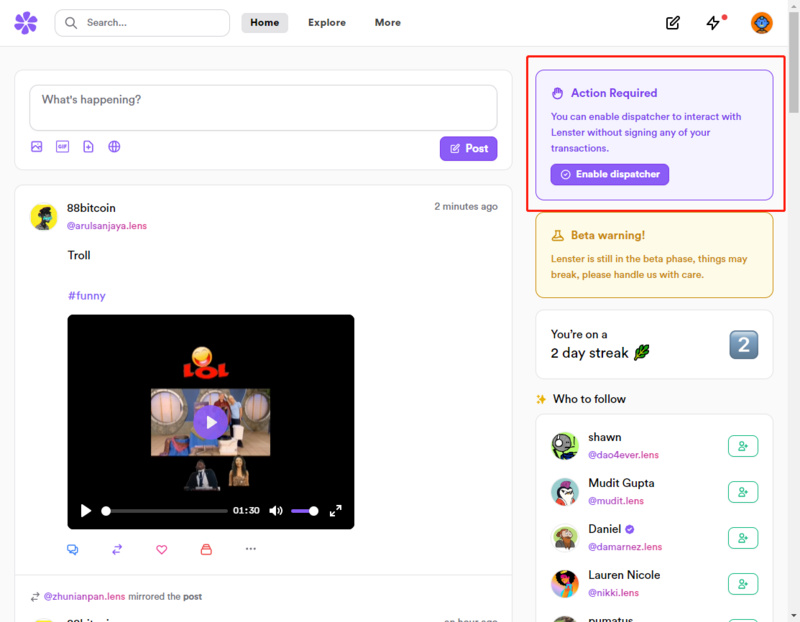
Task: Switch to the Explore tab
Action: (x=327, y=23)
